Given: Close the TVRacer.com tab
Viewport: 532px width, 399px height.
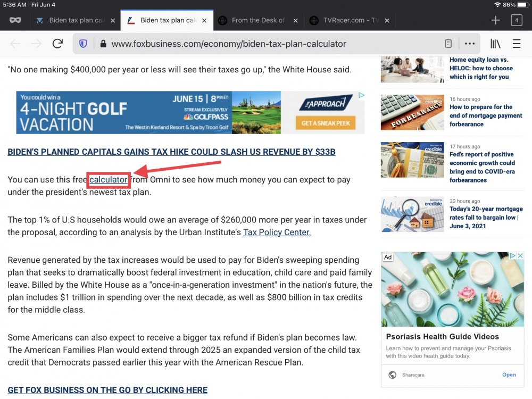Looking at the screenshot, I should pyautogui.click(x=387, y=21).
